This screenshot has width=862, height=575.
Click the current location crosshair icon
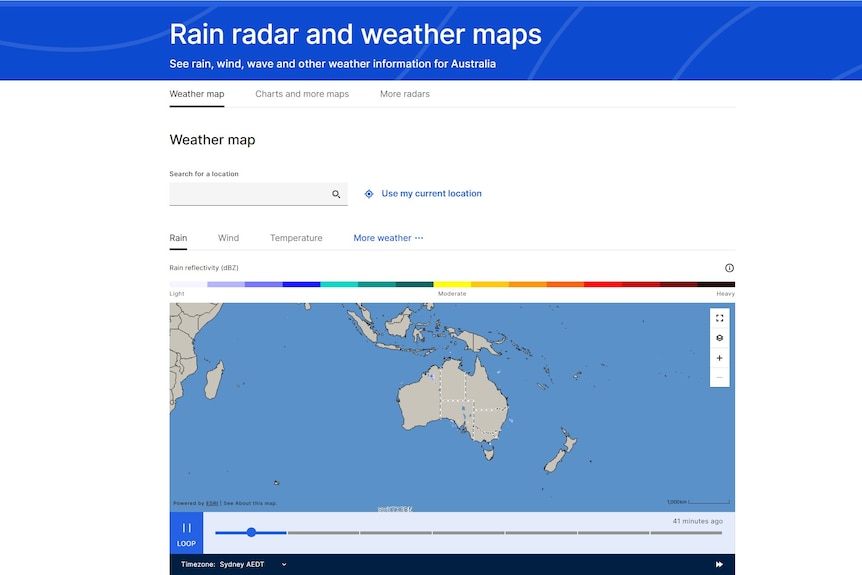(369, 194)
